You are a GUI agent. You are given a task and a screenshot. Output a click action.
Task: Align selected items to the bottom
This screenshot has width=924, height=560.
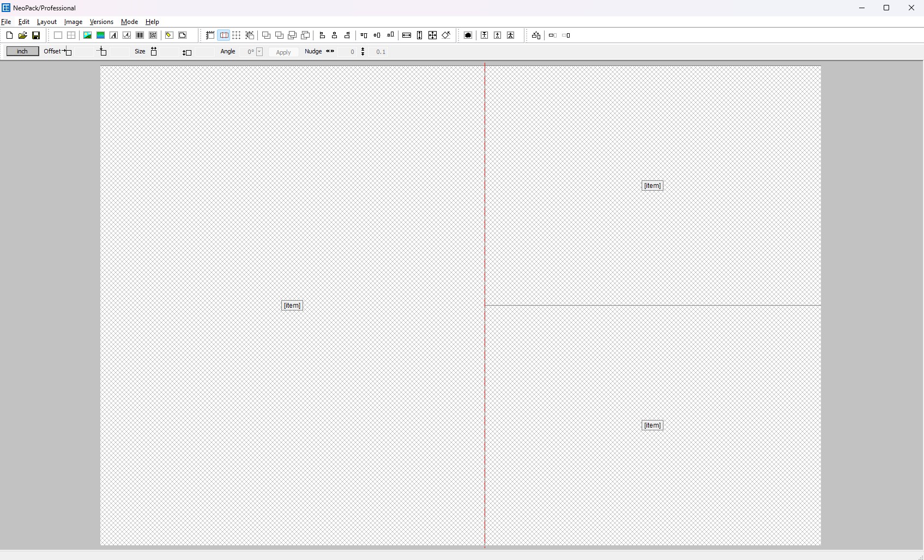coord(390,35)
